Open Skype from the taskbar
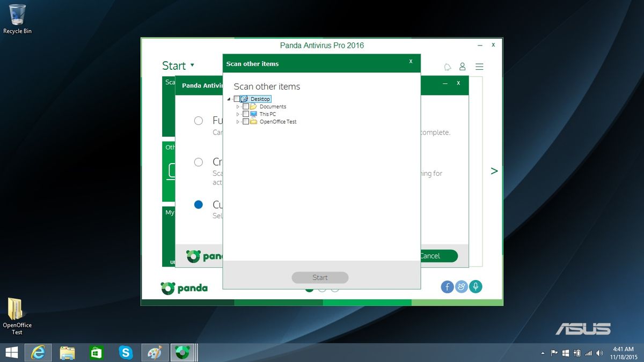 126,352
